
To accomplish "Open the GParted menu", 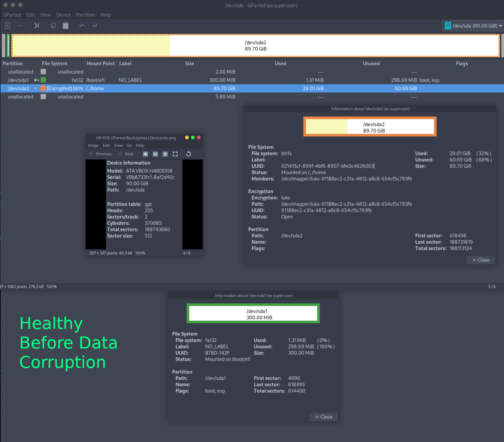I will (12, 15).
